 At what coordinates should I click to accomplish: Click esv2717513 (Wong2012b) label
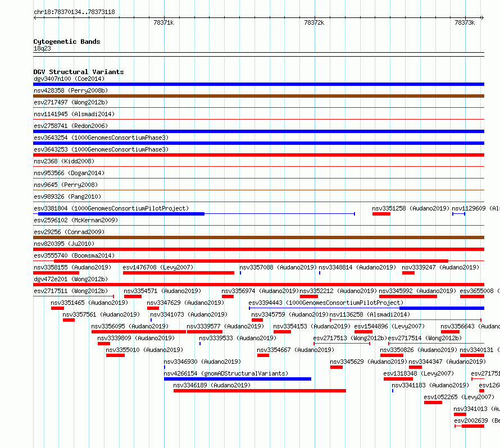[x=350, y=338]
